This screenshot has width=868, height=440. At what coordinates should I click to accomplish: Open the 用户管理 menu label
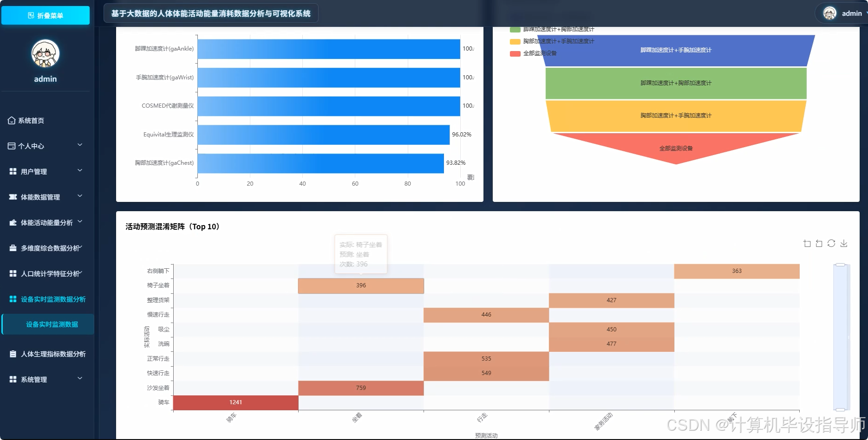(x=34, y=171)
